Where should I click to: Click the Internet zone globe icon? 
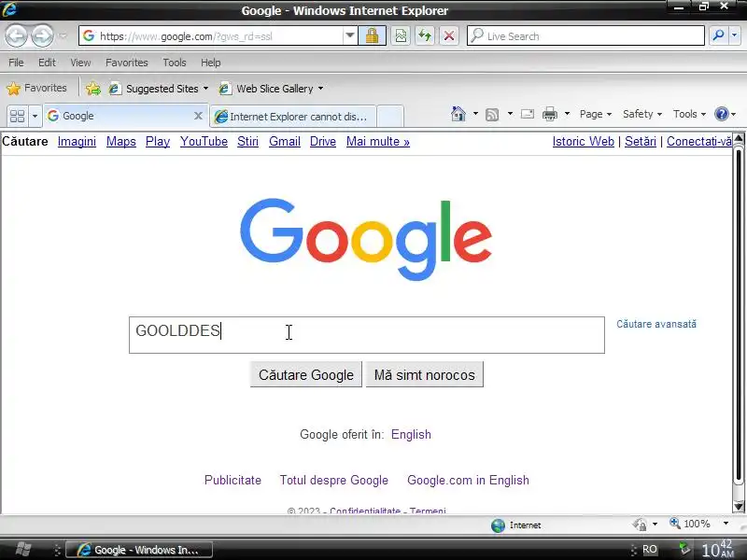point(498,525)
